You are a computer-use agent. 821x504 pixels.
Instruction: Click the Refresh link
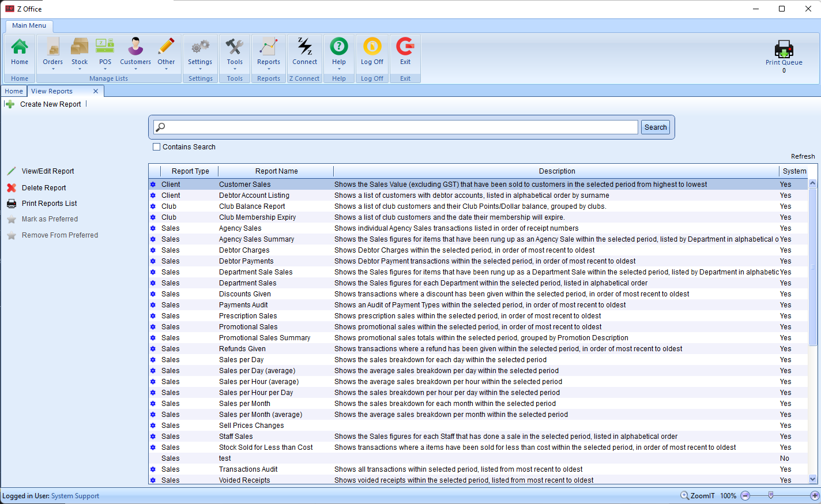click(x=803, y=156)
